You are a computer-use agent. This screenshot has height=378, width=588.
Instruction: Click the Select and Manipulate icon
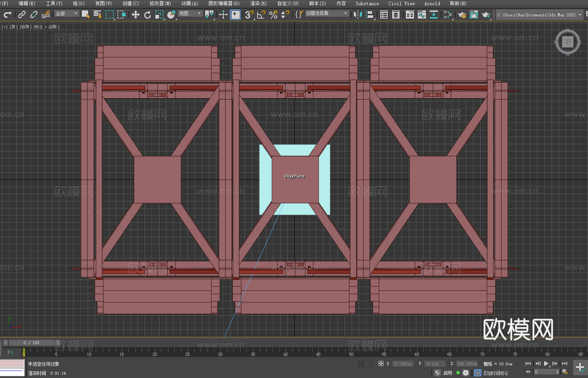click(x=223, y=14)
